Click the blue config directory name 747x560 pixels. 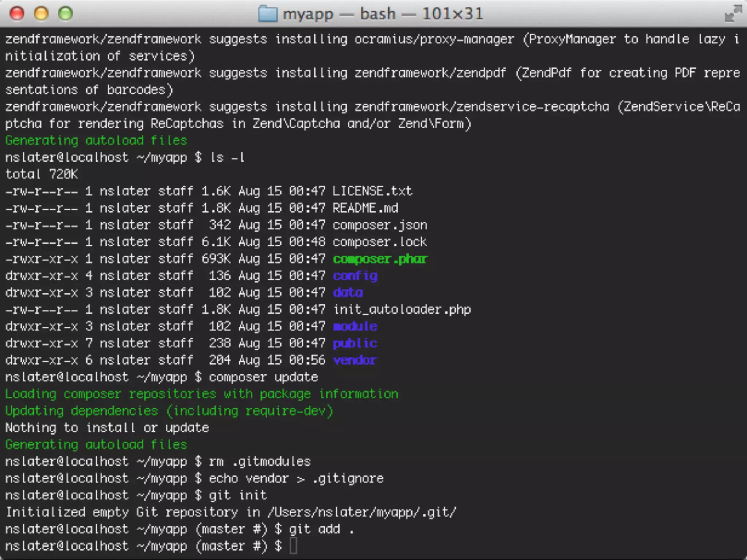[355, 276]
